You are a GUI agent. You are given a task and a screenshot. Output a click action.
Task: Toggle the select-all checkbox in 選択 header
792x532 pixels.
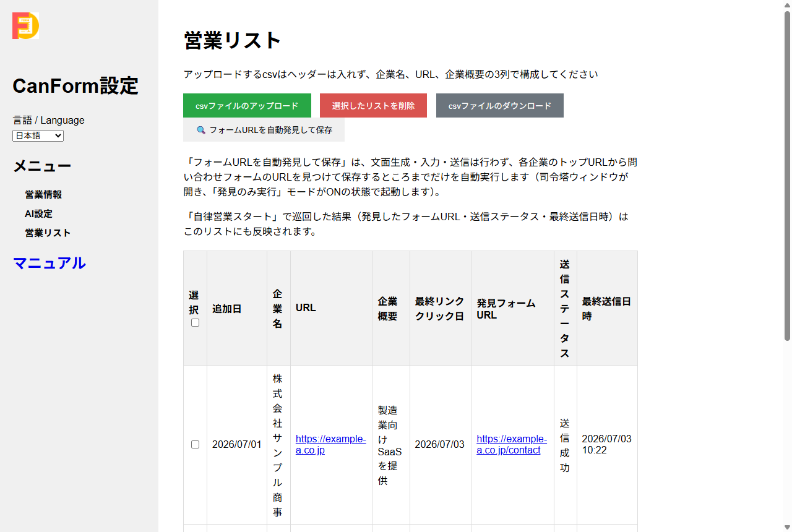pyautogui.click(x=195, y=323)
